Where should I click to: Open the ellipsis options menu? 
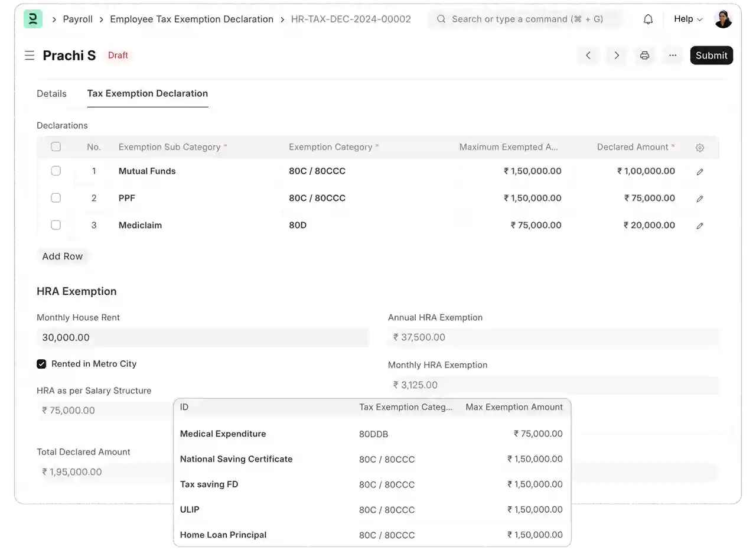coord(673,55)
